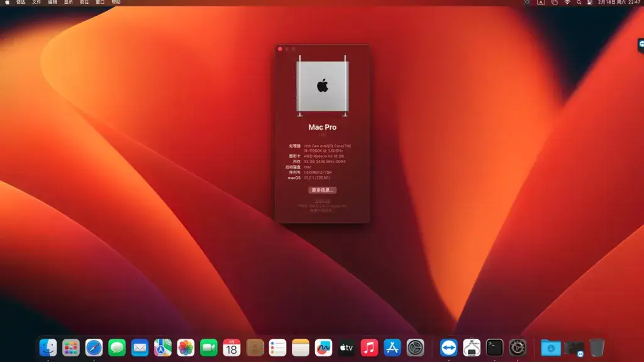Open the Finder (访达) menu
This screenshot has height=362, width=644.
coord(21,3)
